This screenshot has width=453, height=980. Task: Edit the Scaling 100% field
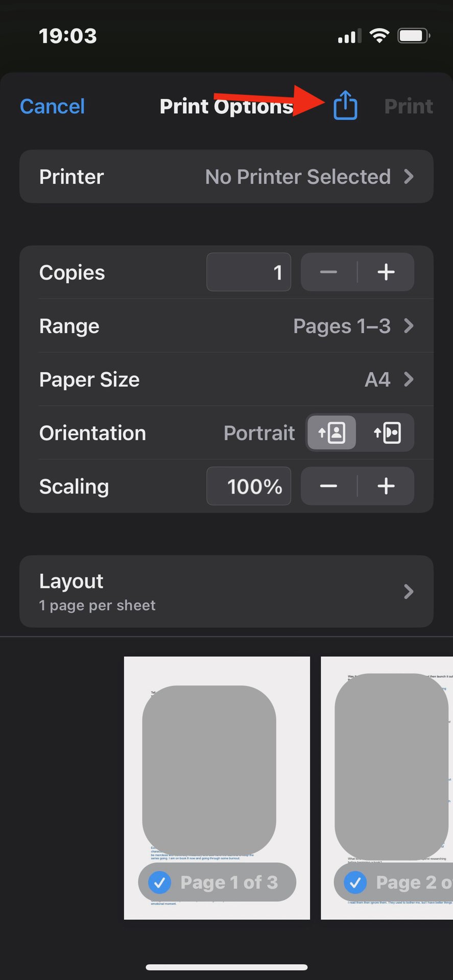coord(249,486)
